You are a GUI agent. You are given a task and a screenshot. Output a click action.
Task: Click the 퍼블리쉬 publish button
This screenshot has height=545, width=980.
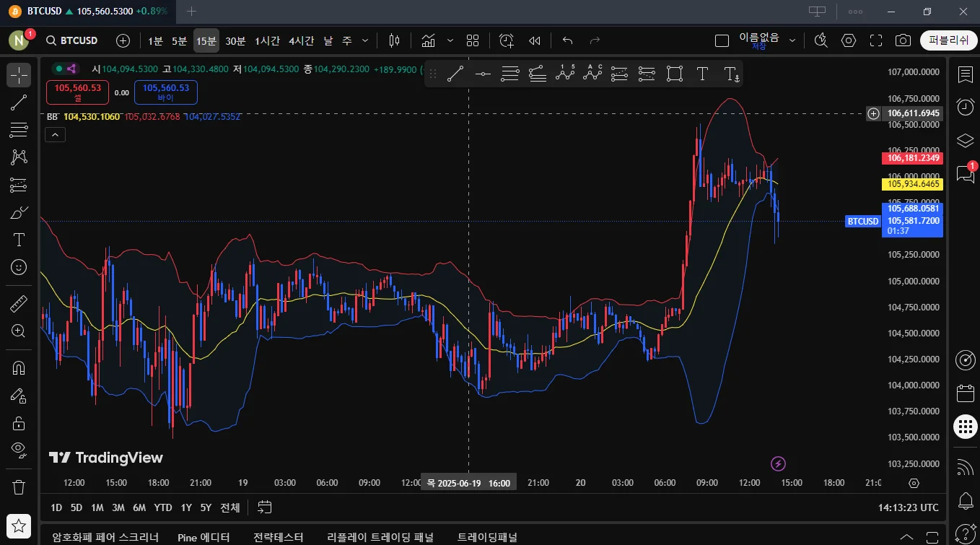[948, 40]
